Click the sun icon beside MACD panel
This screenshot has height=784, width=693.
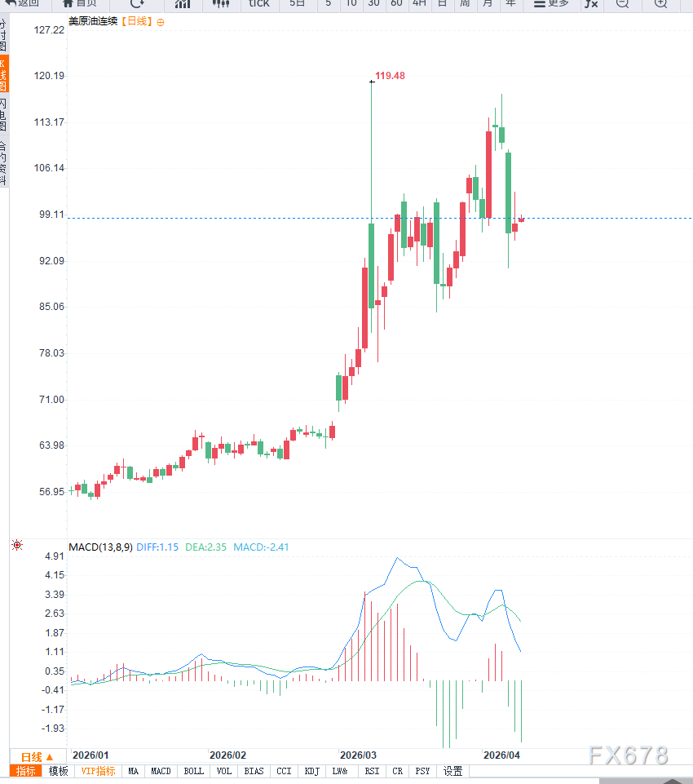(x=17, y=545)
